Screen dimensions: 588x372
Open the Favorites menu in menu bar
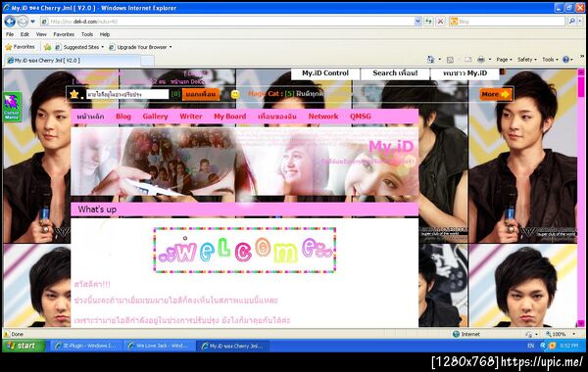[64, 34]
